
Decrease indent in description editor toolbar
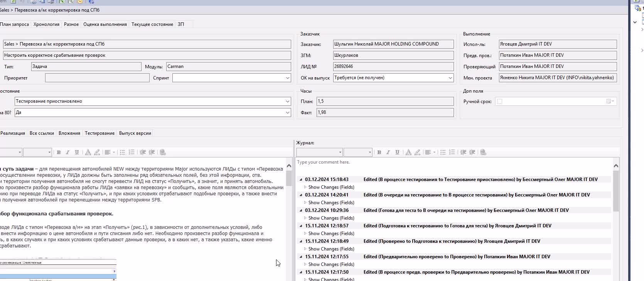[x=143, y=152]
